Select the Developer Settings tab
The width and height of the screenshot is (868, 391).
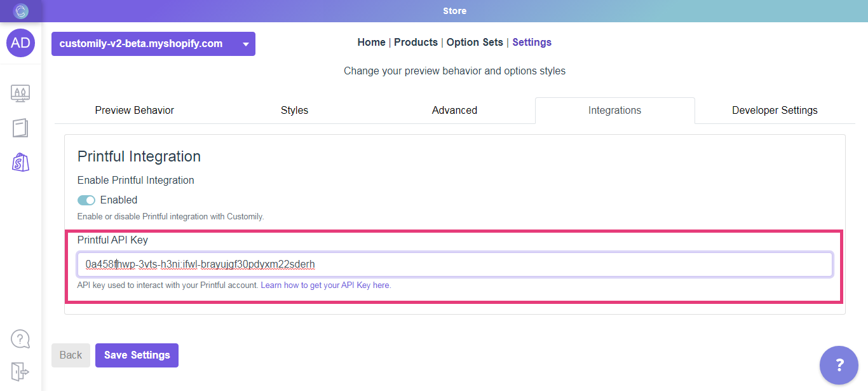click(x=775, y=111)
